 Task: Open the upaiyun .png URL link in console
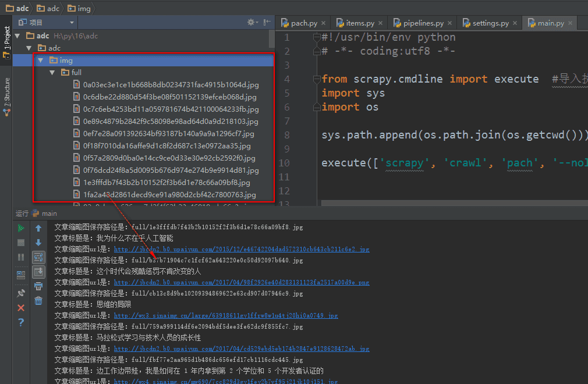coord(241,282)
